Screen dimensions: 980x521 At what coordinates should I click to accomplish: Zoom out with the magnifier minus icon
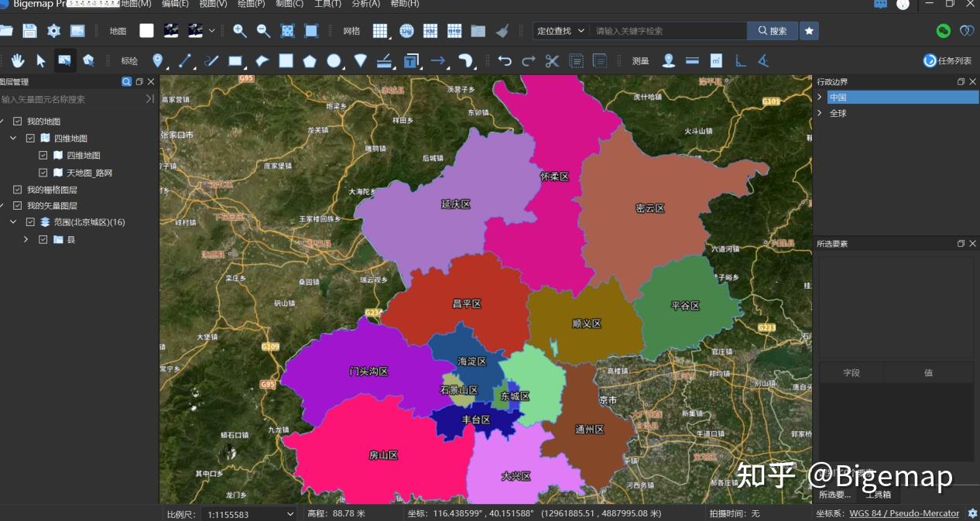[263, 31]
